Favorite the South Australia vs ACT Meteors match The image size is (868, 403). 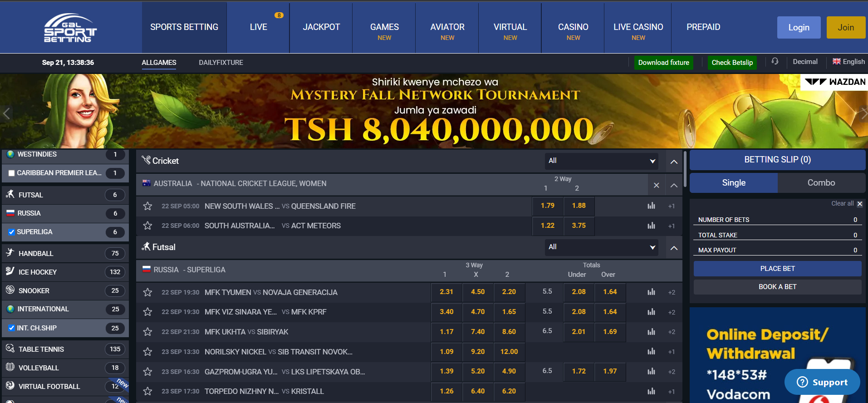point(147,226)
